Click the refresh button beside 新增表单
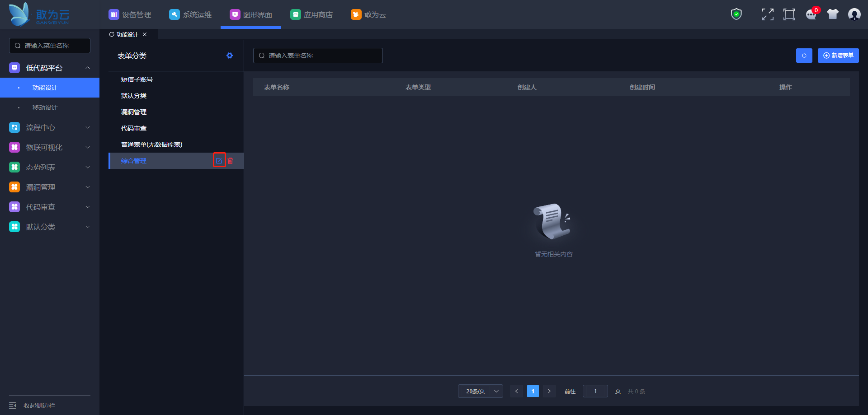 click(x=804, y=56)
